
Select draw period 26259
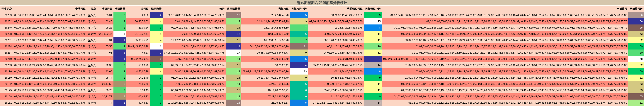click(x=8, y=15)
